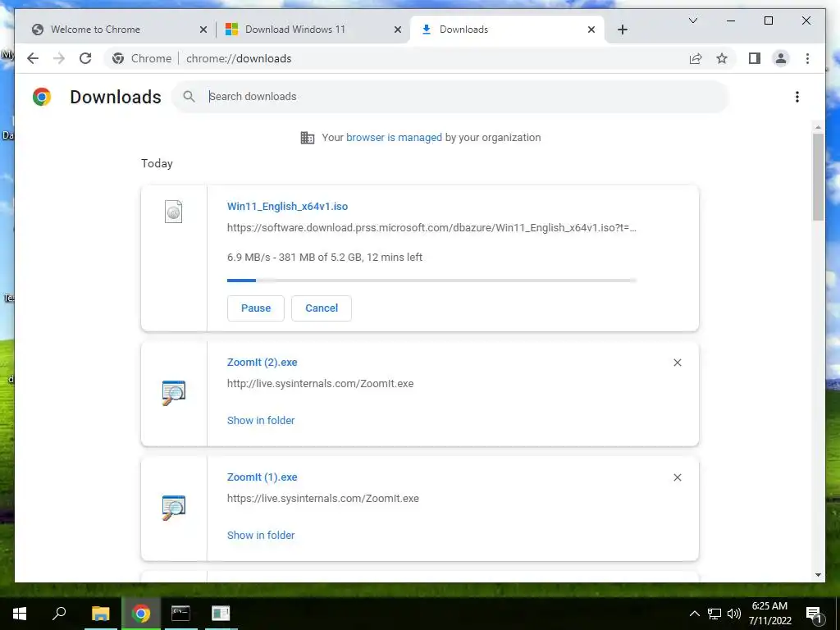840x630 pixels.
Task: Close the Download Windows 11 tab
Action: 398,30
